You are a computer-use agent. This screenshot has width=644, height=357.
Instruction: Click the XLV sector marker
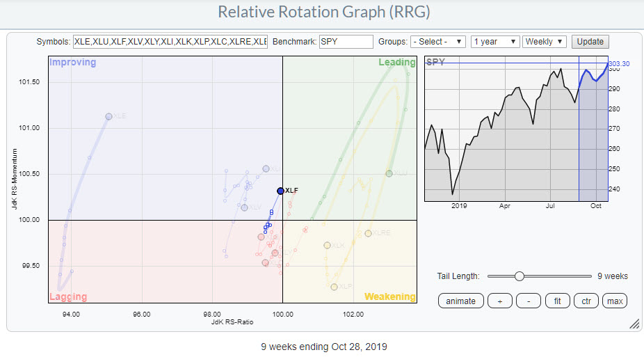(x=244, y=207)
